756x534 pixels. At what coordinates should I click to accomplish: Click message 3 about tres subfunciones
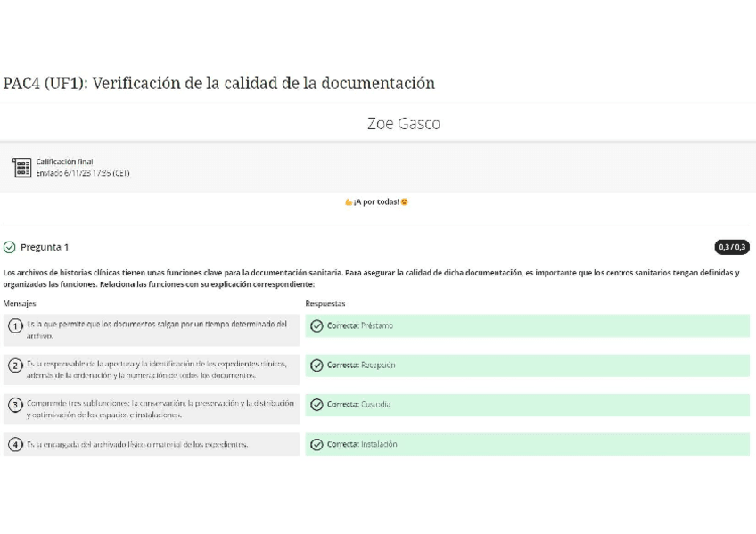click(x=152, y=409)
